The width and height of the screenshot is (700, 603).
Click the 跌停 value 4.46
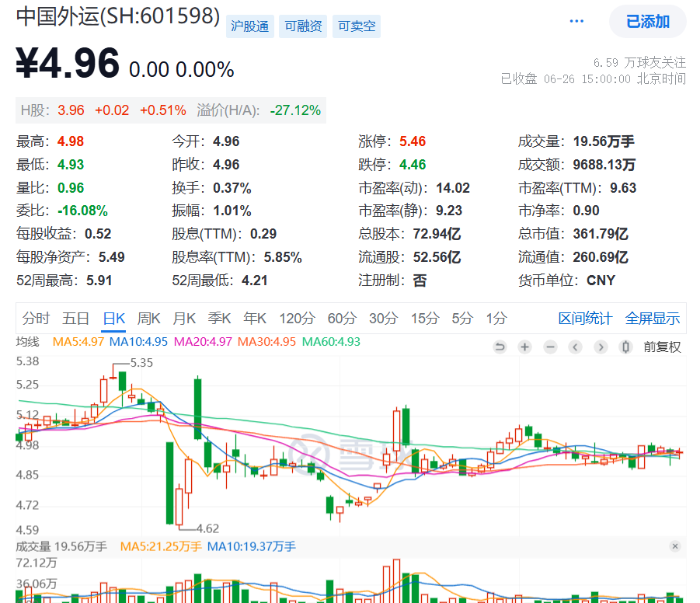413,165
